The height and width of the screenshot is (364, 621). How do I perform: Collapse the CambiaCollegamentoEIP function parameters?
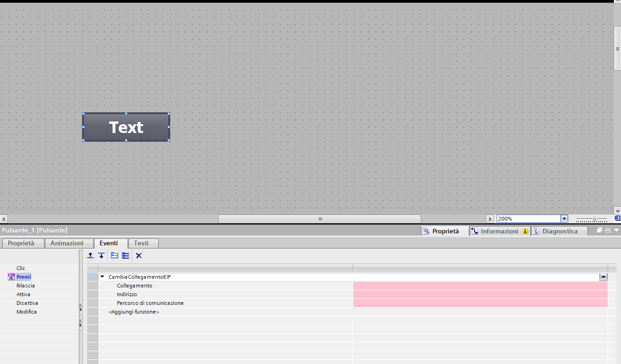pos(103,277)
